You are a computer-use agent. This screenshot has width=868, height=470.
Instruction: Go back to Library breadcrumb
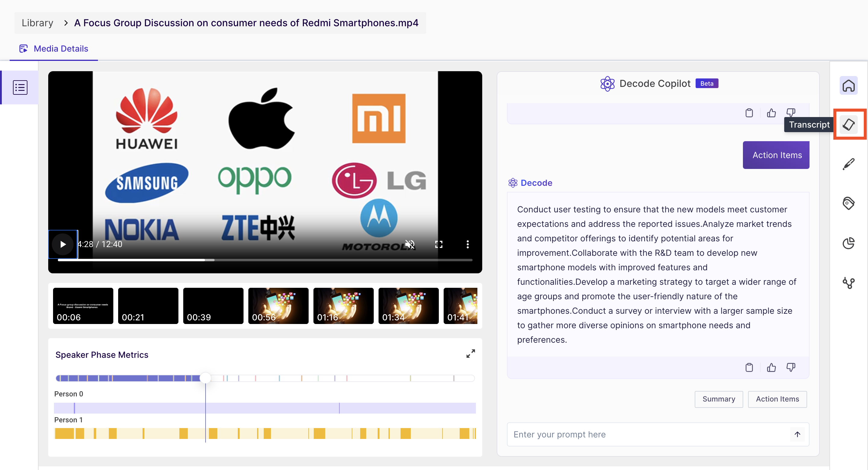(x=37, y=23)
